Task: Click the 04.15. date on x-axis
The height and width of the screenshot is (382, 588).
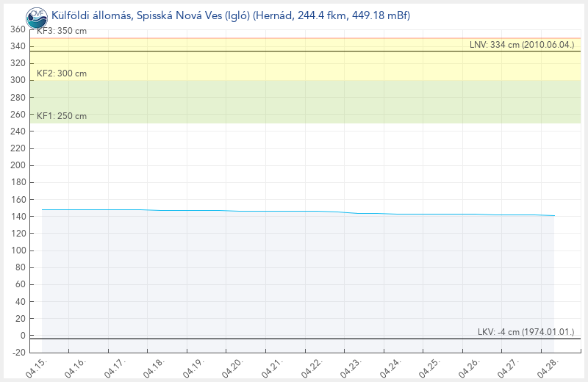Action: point(36,367)
